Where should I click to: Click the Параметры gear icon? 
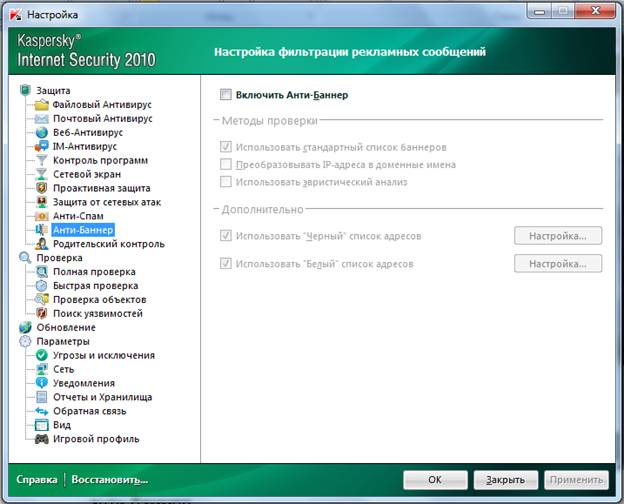25,342
